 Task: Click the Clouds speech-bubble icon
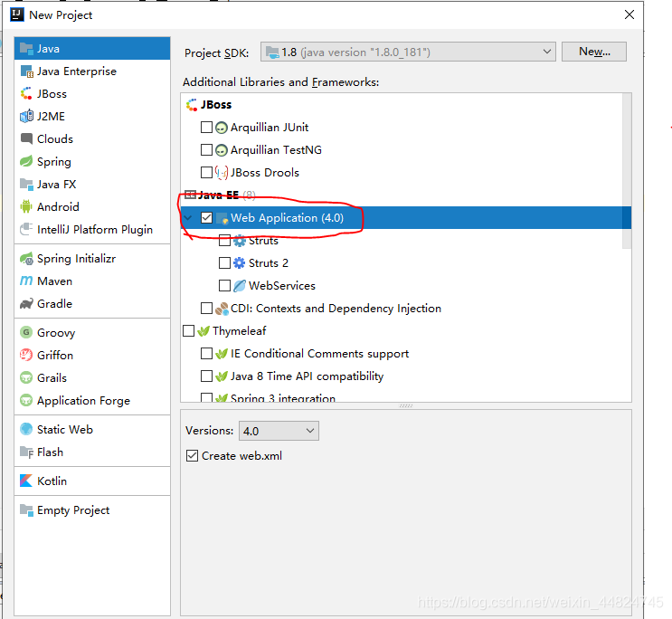[26, 138]
